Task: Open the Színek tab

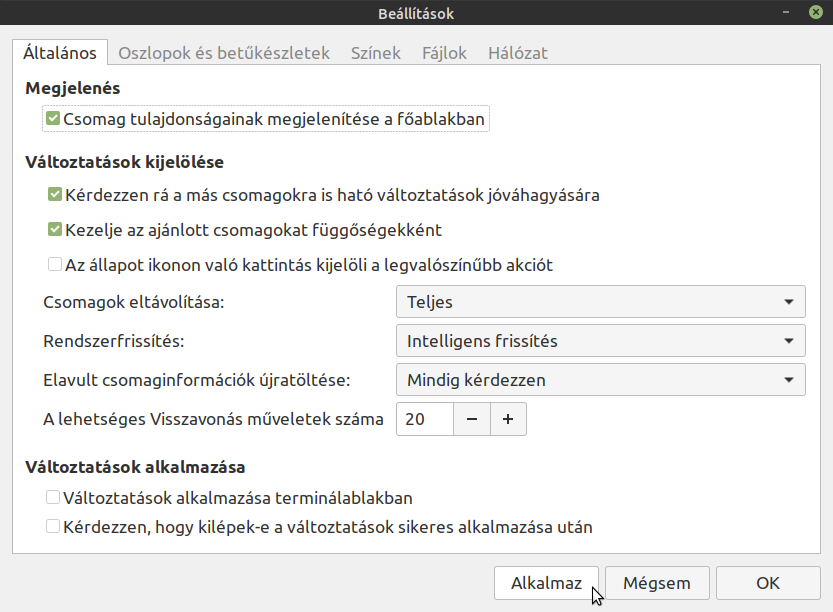Action: pos(376,53)
